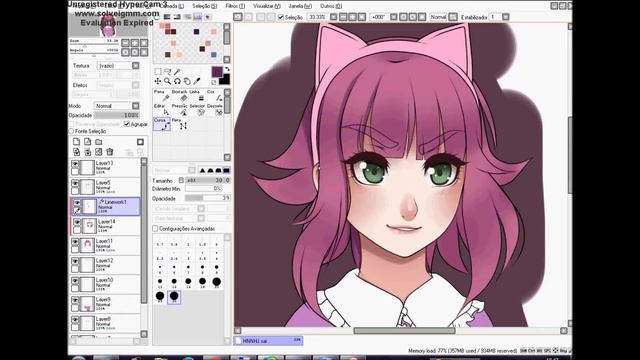Image resolution: width=640 pixels, height=360 pixels.
Task: Open the zoom percentage dropdown in toolbar
Action: click(333, 17)
